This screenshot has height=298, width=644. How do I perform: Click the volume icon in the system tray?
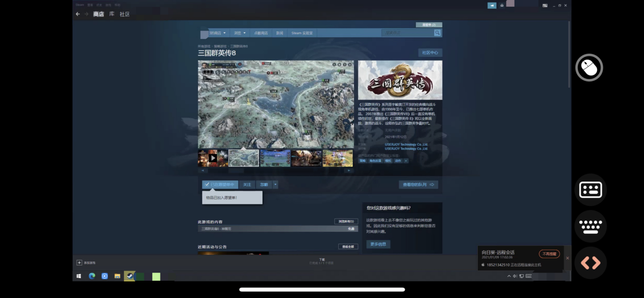tap(515, 276)
